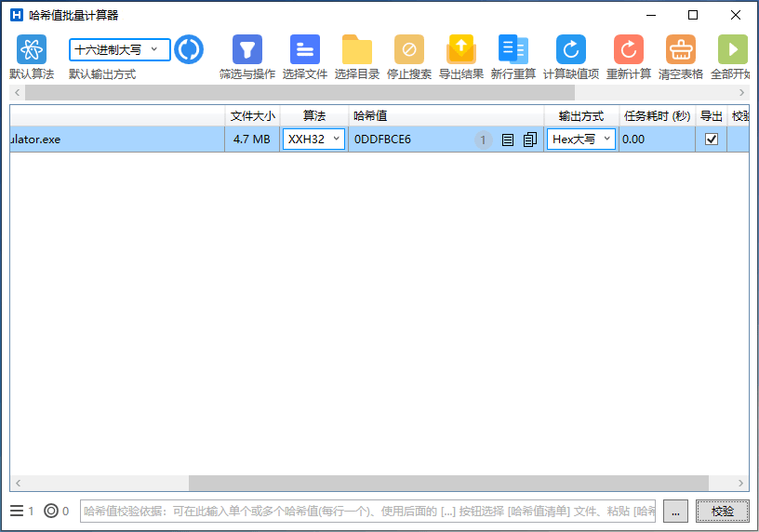The width and height of the screenshot is (759, 532).
Task: Uncheck the 导出 checkbox in file row
Action: 712,140
